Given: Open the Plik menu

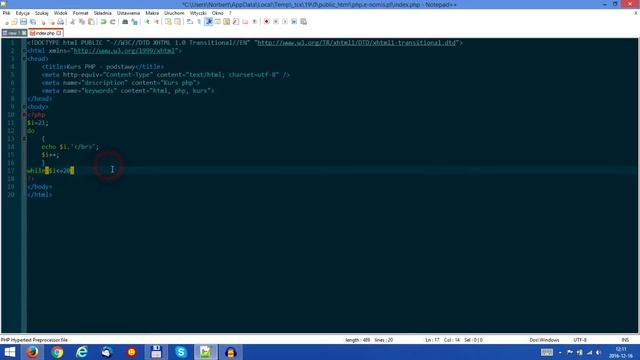Looking at the screenshot, I should pos(7,13).
